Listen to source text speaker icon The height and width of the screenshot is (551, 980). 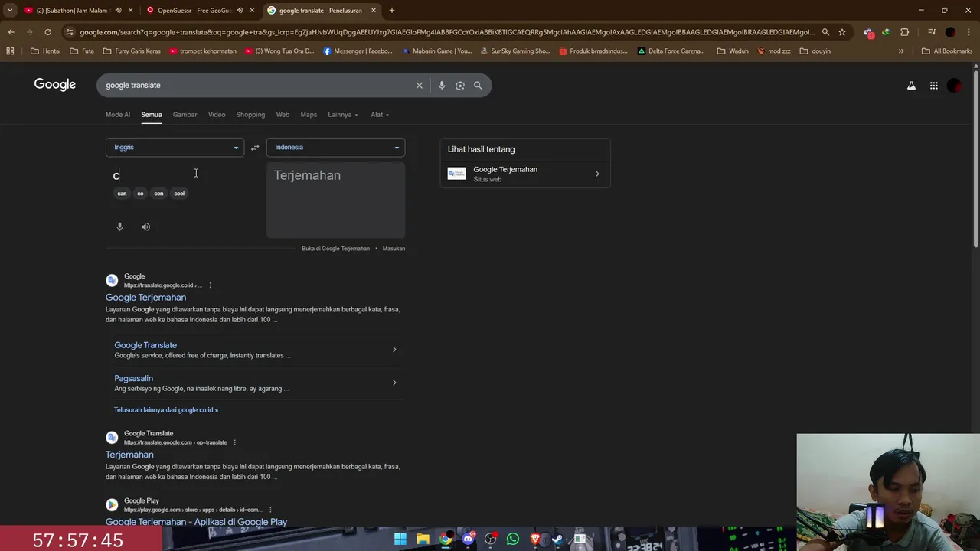coord(145,227)
